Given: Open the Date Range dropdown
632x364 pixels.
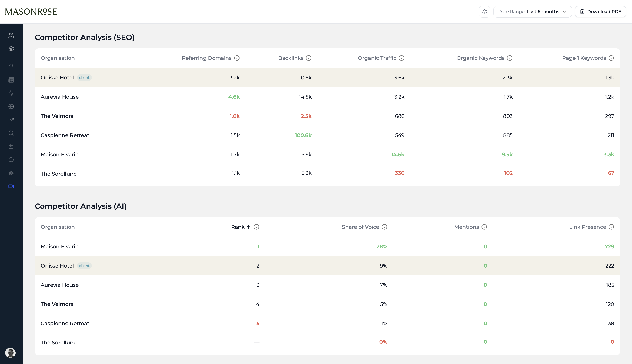Looking at the screenshot, I should pos(532,12).
